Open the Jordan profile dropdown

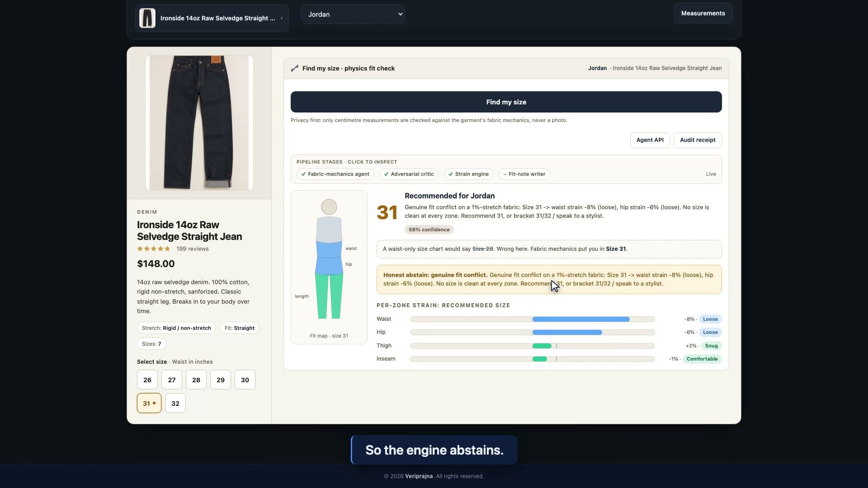(x=352, y=14)
